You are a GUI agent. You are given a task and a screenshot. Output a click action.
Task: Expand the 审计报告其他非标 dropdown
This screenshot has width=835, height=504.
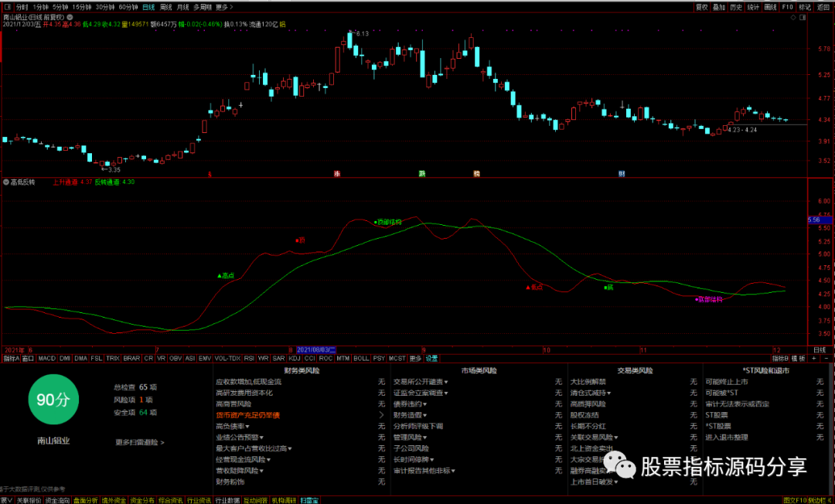point(452,471)
